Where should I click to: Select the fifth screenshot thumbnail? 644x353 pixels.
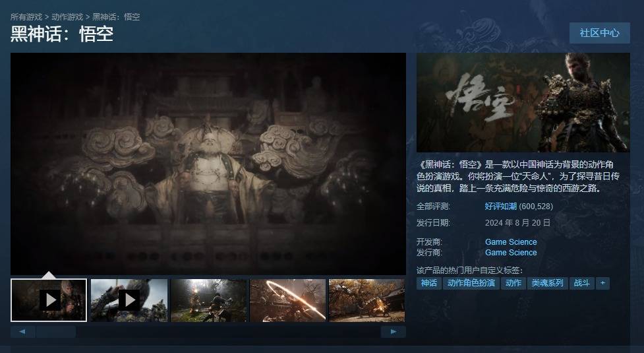tap(366, 300)
